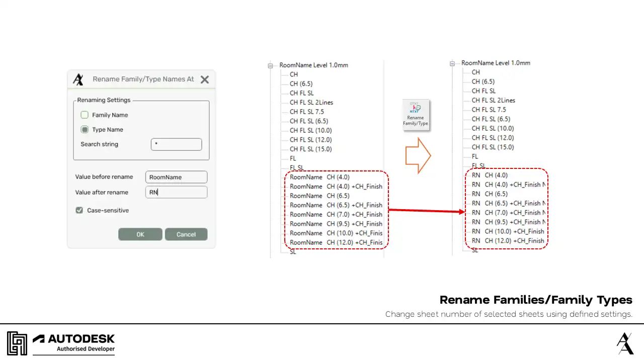Collapse the left RoomName Level 1.0mm tree node
This screenshot has height=362, width=644.
pos(271,65)
